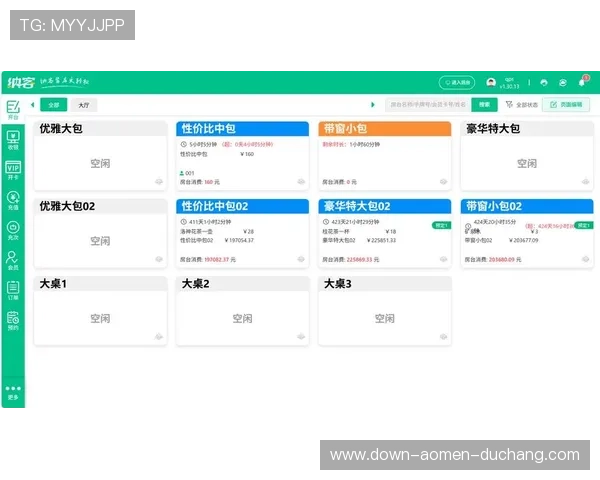Click the refresh icon left of the bell
Viewport: 600px width, 480px height.
tap(563, 83)
